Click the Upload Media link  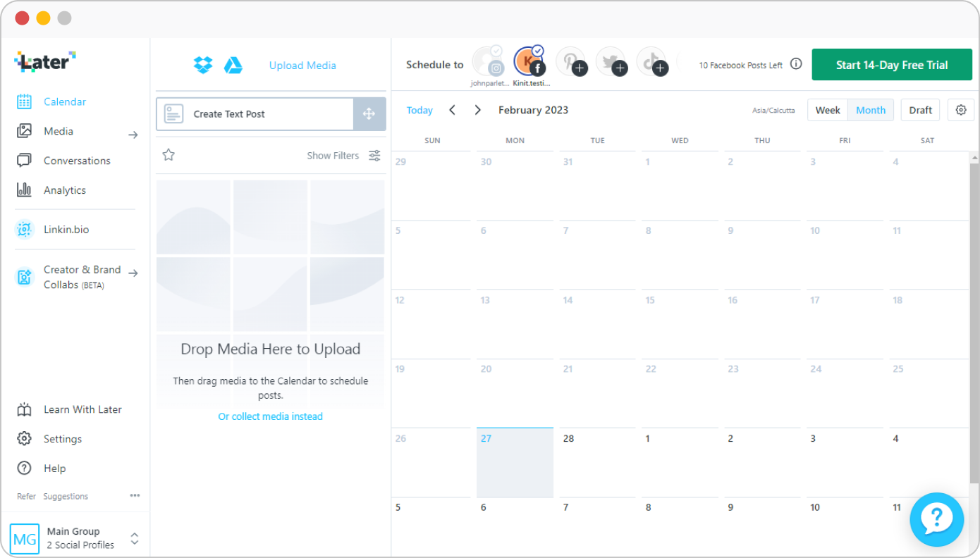coord(302,66)
